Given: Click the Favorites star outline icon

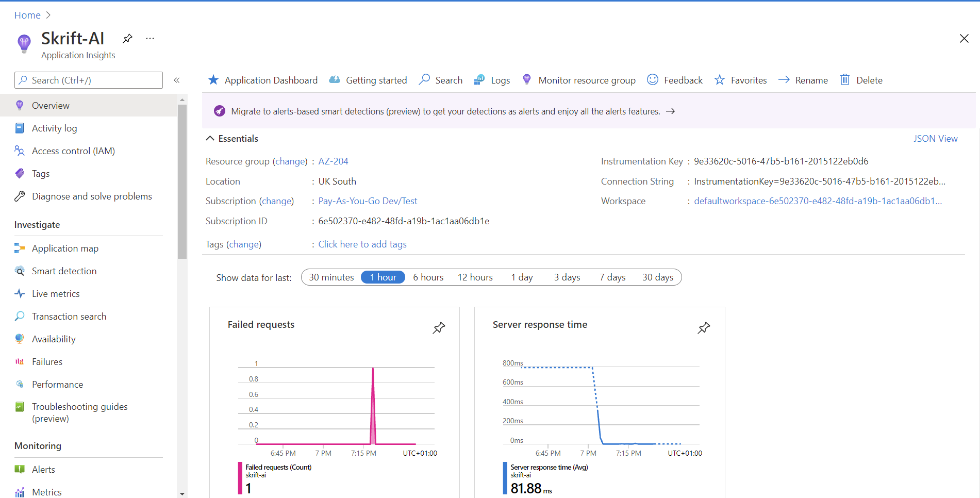Looking at the screenshot, I should pos(720,80).
